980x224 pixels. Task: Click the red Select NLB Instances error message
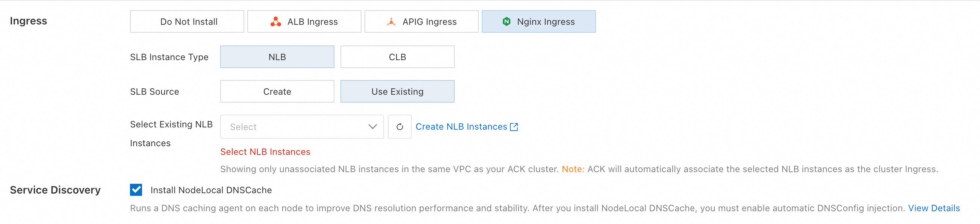click(265, 152)
